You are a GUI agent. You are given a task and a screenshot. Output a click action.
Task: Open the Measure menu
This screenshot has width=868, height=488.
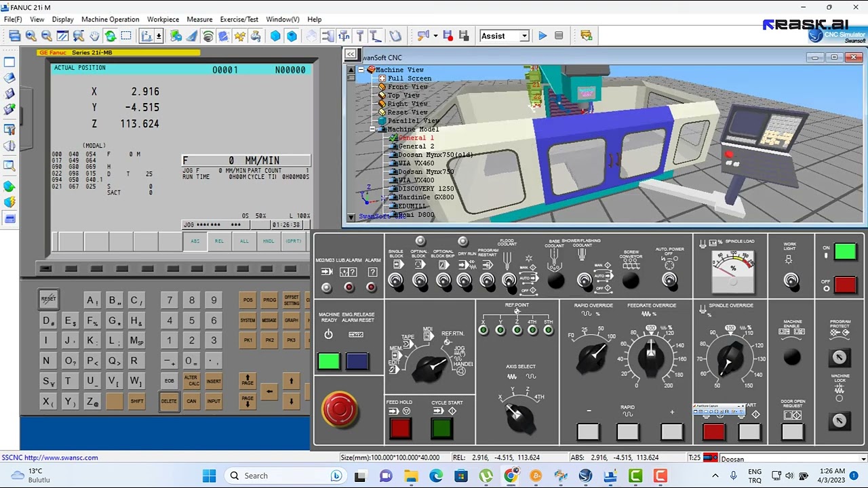click(x=199, y=20)
